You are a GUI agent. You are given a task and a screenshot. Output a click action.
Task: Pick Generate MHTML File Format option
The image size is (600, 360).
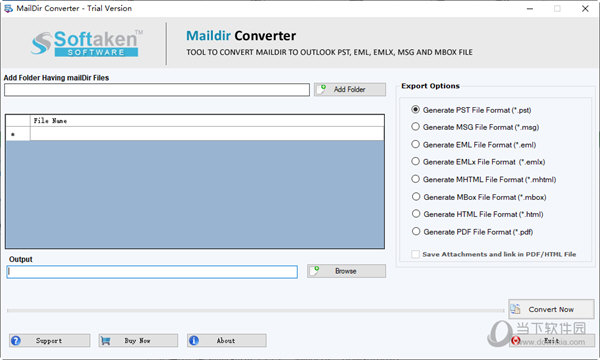point(416,179)
